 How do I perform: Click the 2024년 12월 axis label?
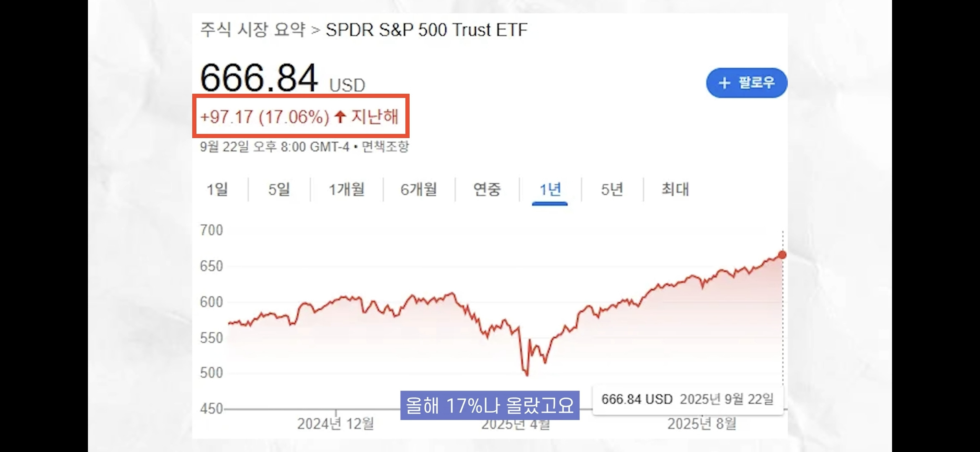coord(335,424)
